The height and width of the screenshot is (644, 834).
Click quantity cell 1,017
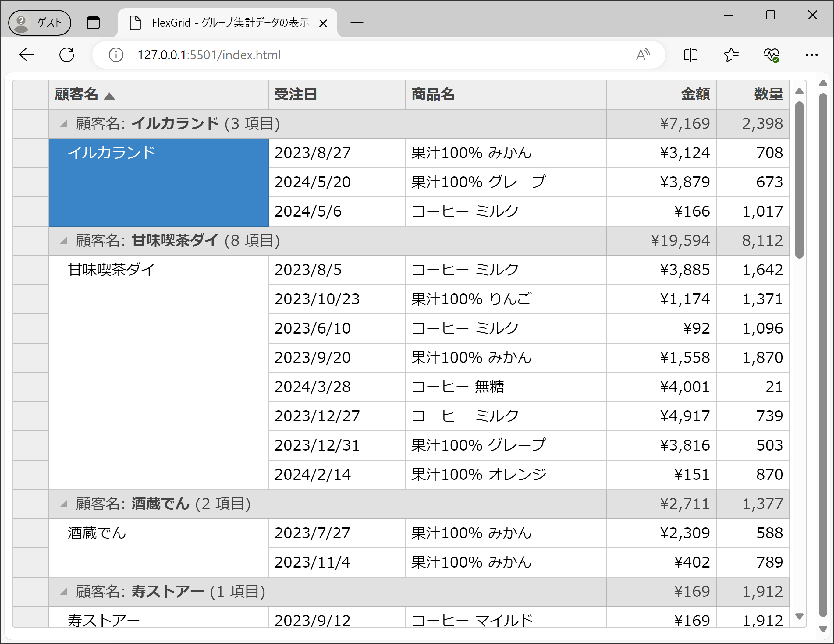click(x=753, y=211)
